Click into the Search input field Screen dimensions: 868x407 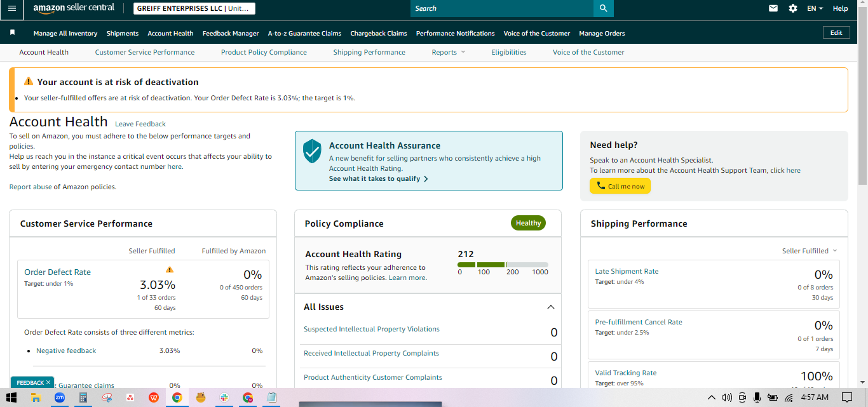click(502, 8)
